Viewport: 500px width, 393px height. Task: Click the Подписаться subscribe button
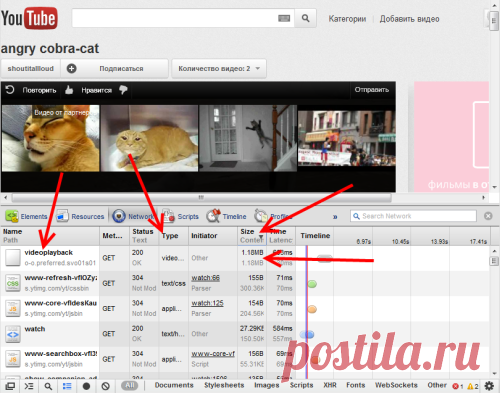coord(121,68)
